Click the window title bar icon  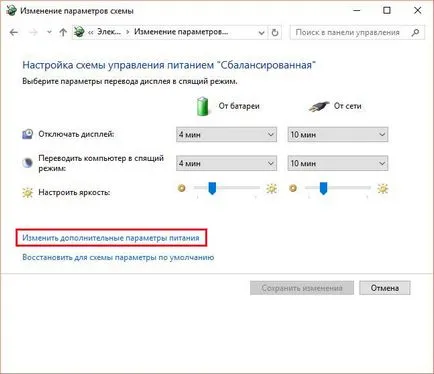coord(11,11)
